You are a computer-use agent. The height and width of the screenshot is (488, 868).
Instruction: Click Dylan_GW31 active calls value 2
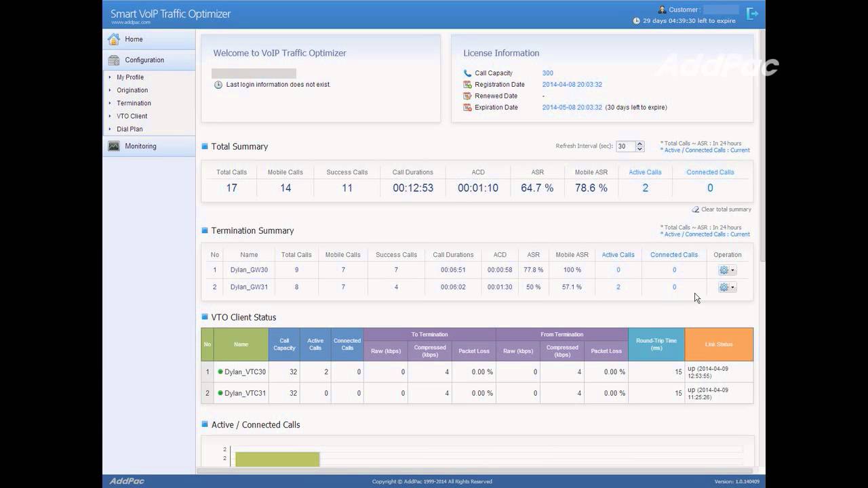(618, 287)
